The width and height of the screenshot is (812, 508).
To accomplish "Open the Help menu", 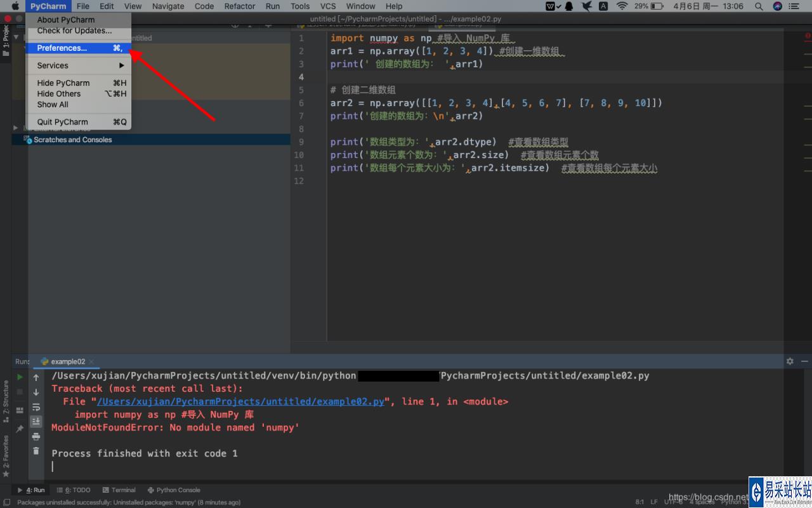I will (394, 6).
